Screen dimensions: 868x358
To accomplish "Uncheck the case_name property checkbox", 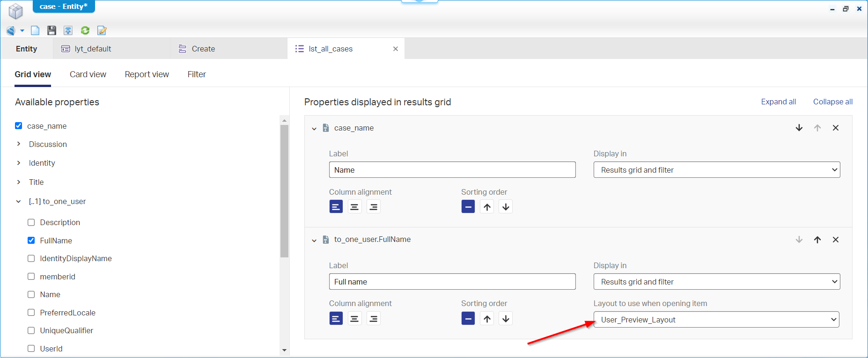I will (19, 126).
